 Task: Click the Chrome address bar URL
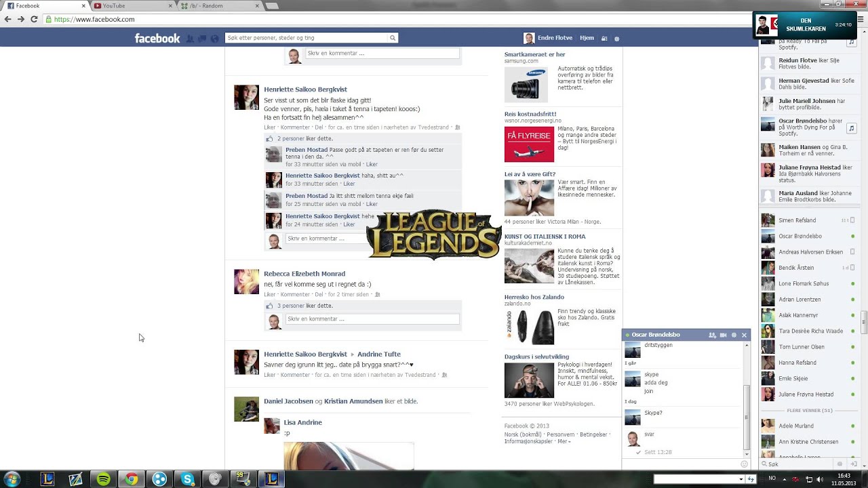coord(94,19)
